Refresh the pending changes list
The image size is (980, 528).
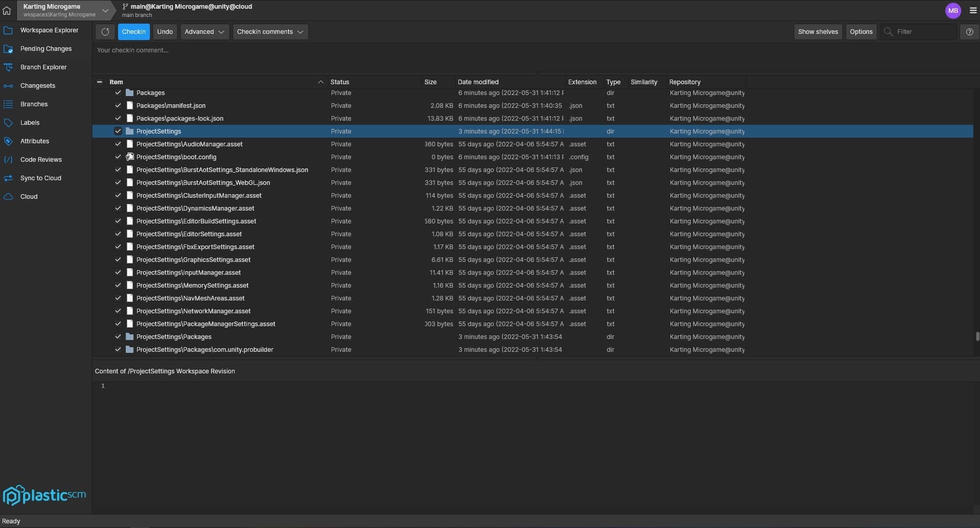105,31
